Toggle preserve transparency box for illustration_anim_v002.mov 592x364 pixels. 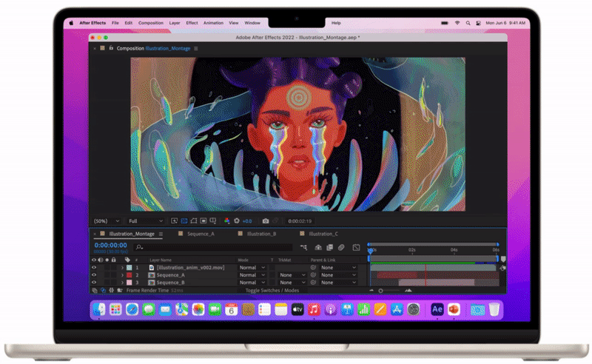pos(272,267)
